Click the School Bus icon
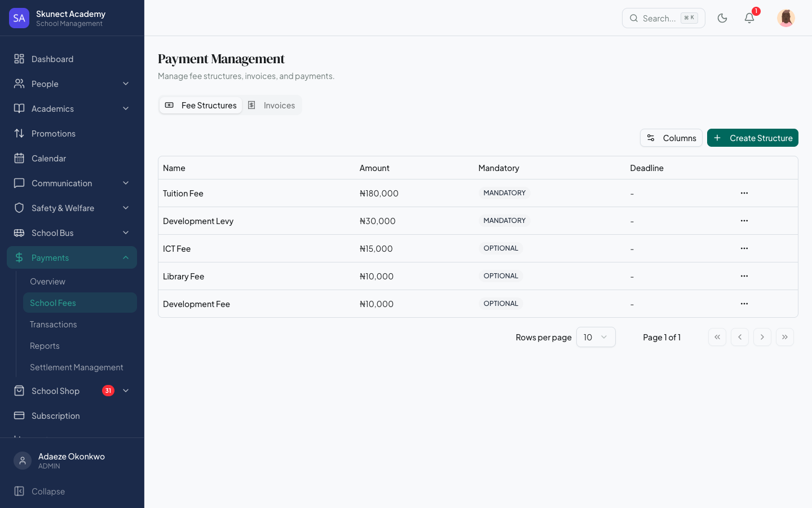Screen dimensions: 812x508 click(19, 233)
